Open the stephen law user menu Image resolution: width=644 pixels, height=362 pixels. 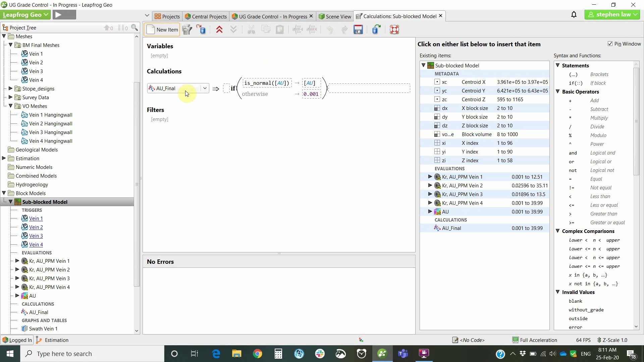(x=612, y=15)
